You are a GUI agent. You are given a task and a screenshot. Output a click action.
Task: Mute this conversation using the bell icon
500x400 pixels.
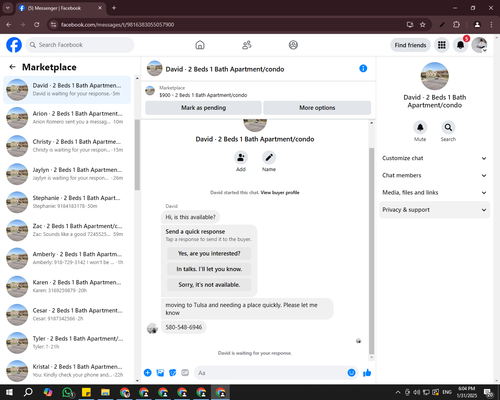420,127
